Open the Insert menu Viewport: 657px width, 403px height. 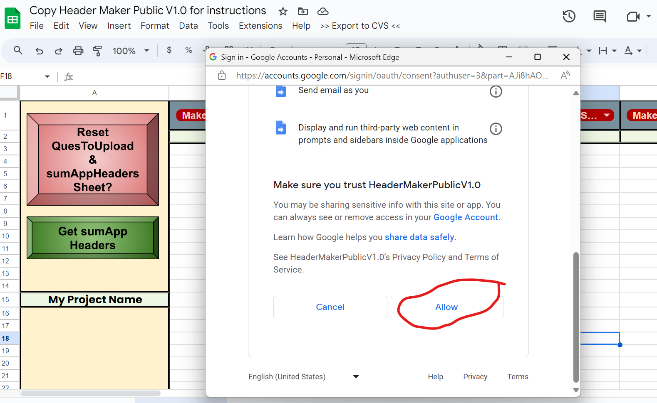pos(119,26)
